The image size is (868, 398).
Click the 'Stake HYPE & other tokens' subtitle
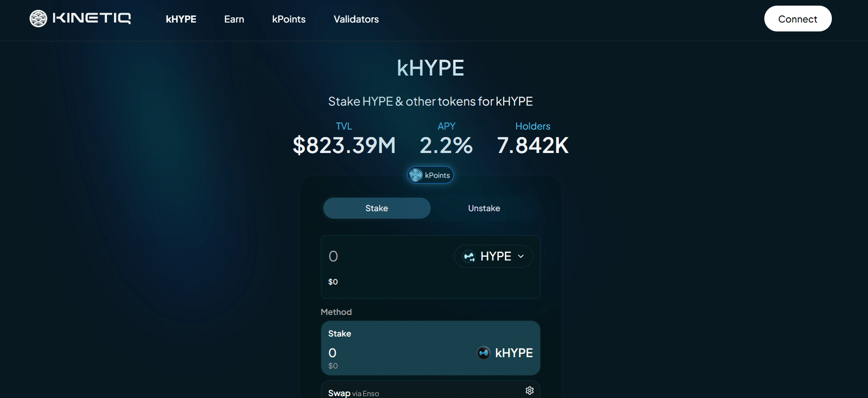point(430,101)
